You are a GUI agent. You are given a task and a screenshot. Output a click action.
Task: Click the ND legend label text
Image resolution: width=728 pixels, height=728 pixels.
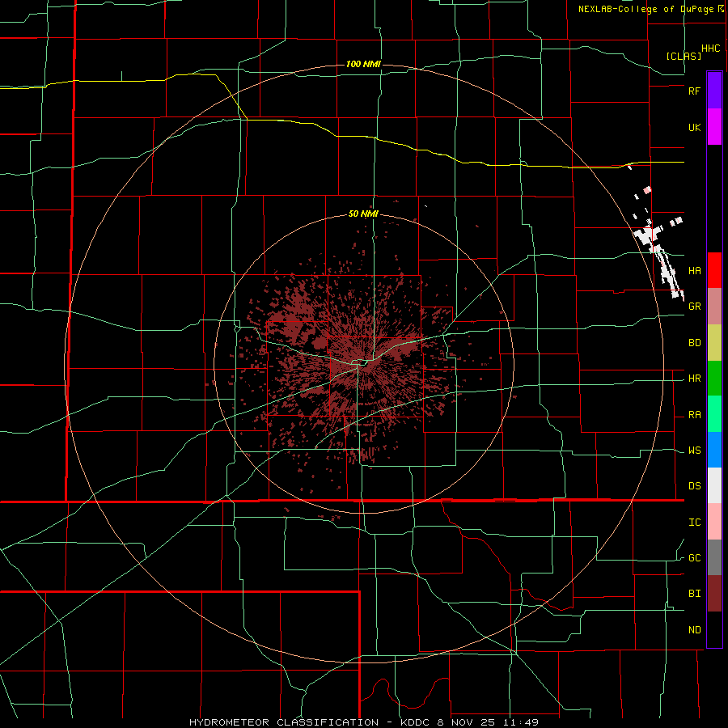pos(695,630)
